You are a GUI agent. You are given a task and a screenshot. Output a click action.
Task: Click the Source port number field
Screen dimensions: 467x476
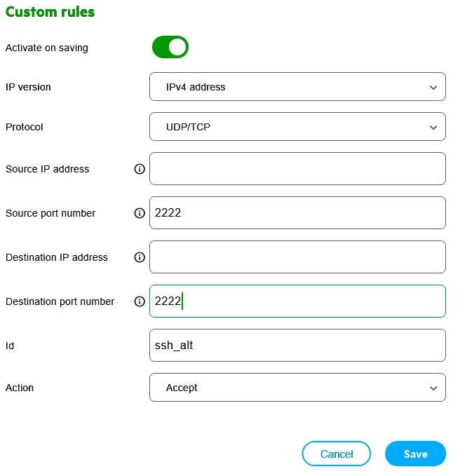pos(297,213)
